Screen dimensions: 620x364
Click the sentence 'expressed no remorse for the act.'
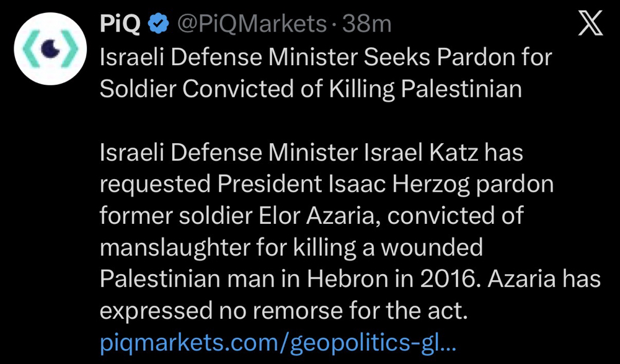[x=284, y=311]
